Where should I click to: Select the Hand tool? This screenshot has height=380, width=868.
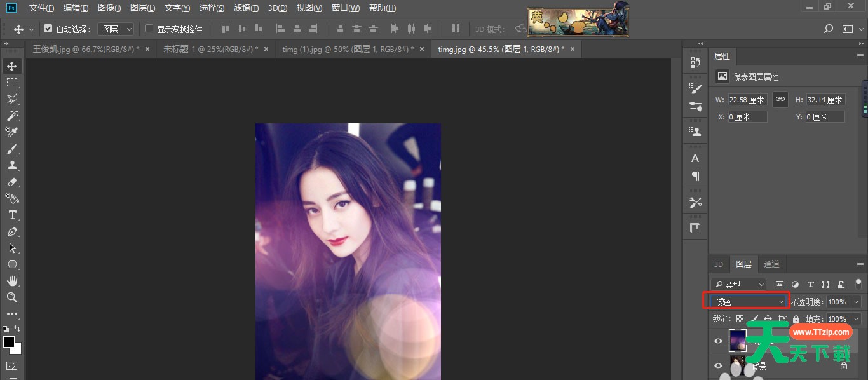pos(12,281)
